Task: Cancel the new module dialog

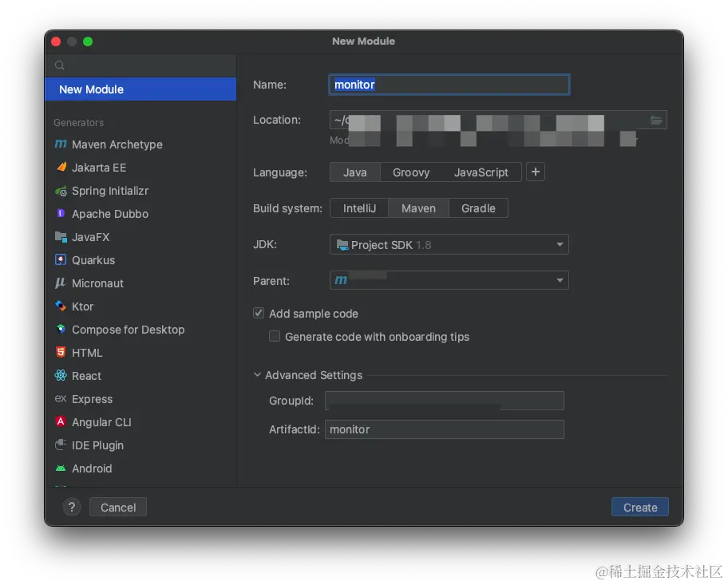Action: coord(117,507)
